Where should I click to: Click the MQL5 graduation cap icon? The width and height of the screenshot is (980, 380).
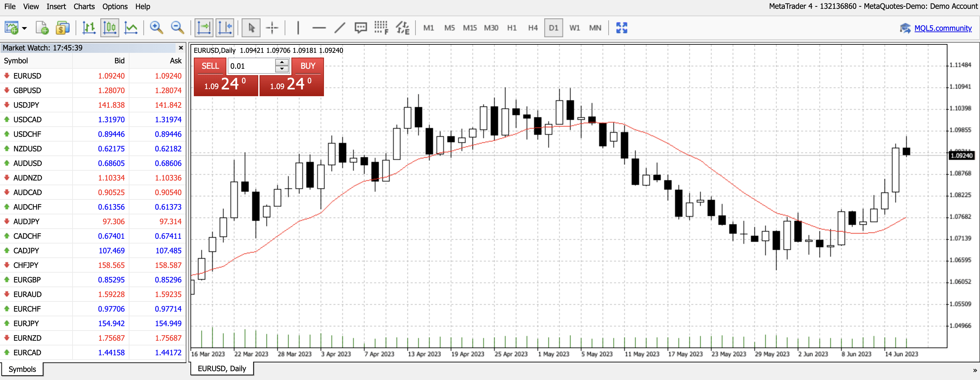coord(905,28)
